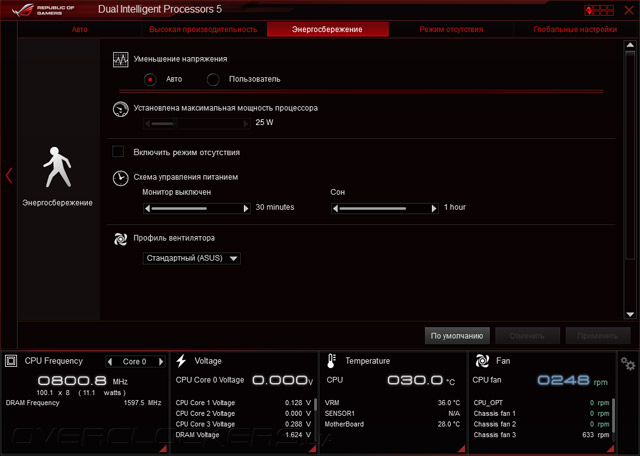
Task: Click the power scheme clock icon
Action: pyautogui.click(x=120, y=178)
